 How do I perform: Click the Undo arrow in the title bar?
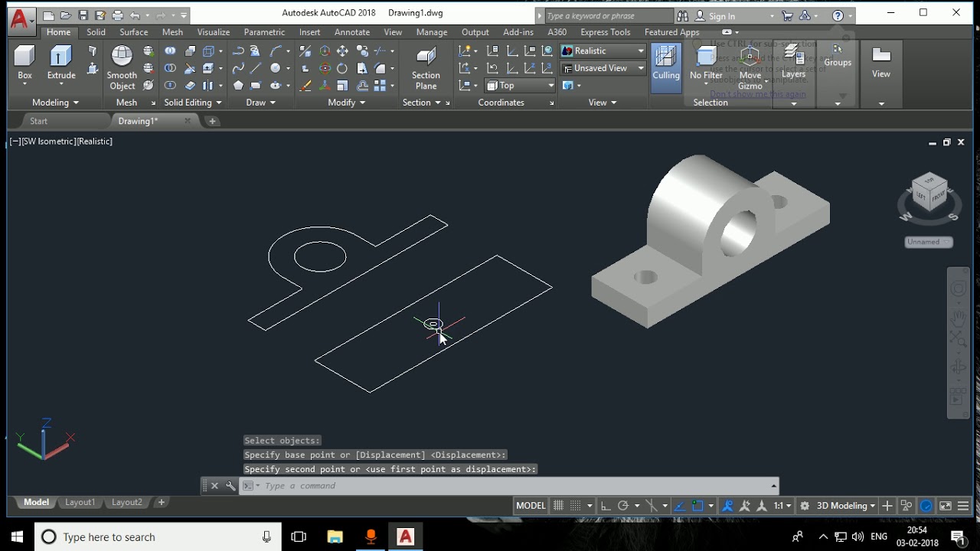[x=136, y=15]
